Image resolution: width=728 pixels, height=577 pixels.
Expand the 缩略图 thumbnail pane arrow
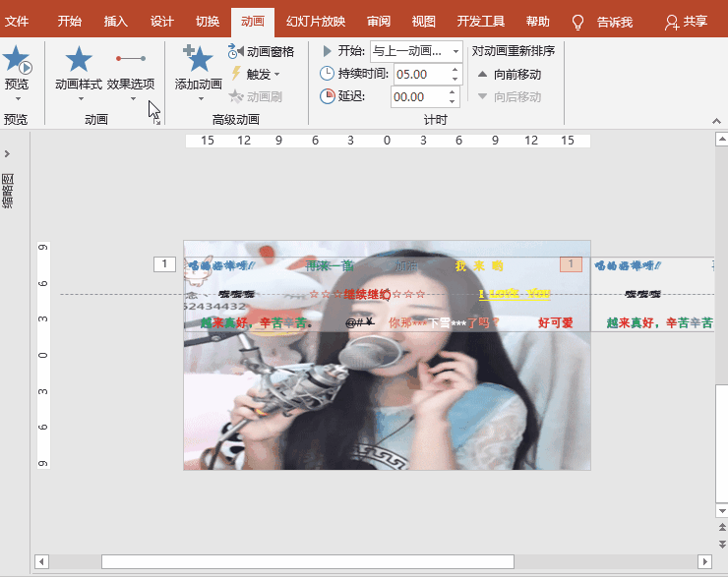tap(7, 153)
